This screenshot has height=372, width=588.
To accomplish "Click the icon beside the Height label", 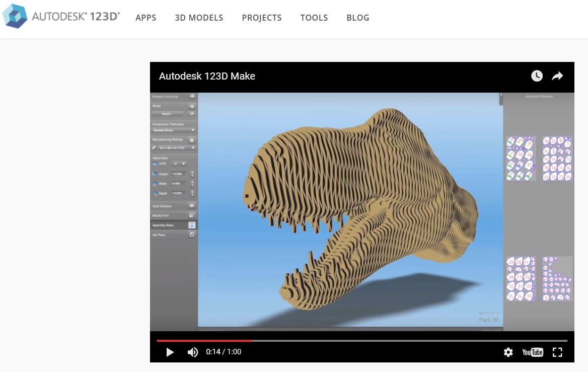I will 155,174.
